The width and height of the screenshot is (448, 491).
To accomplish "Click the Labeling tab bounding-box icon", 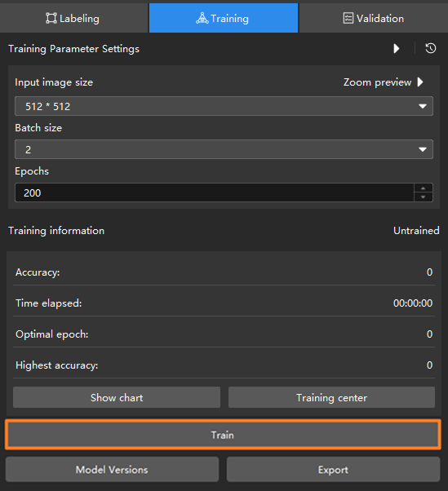I will pos(51,18).
